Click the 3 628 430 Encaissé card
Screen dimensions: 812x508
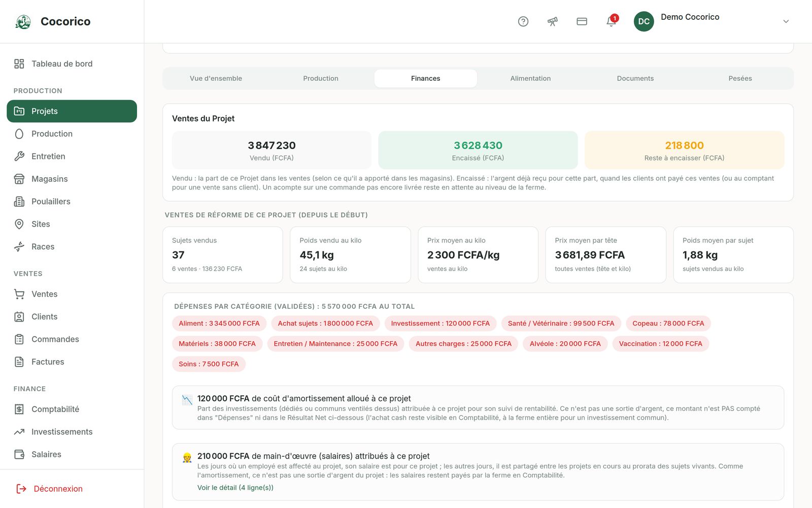pyautogui.click(x=478, y=150)
